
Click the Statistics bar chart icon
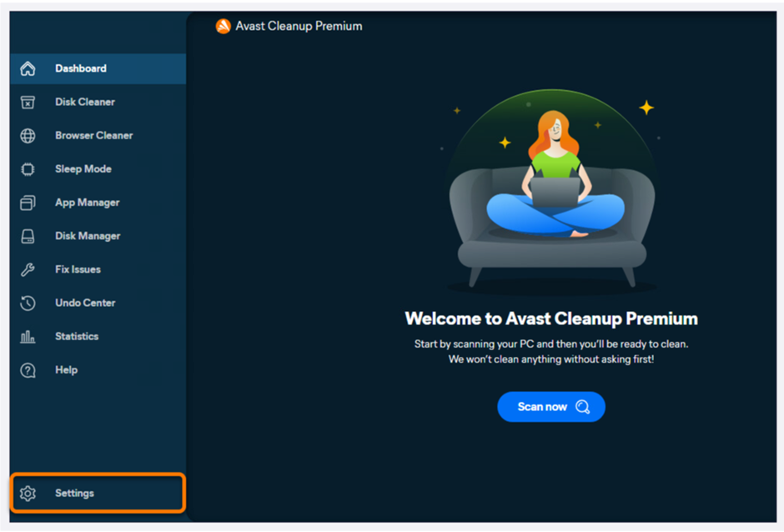point(28,337)
